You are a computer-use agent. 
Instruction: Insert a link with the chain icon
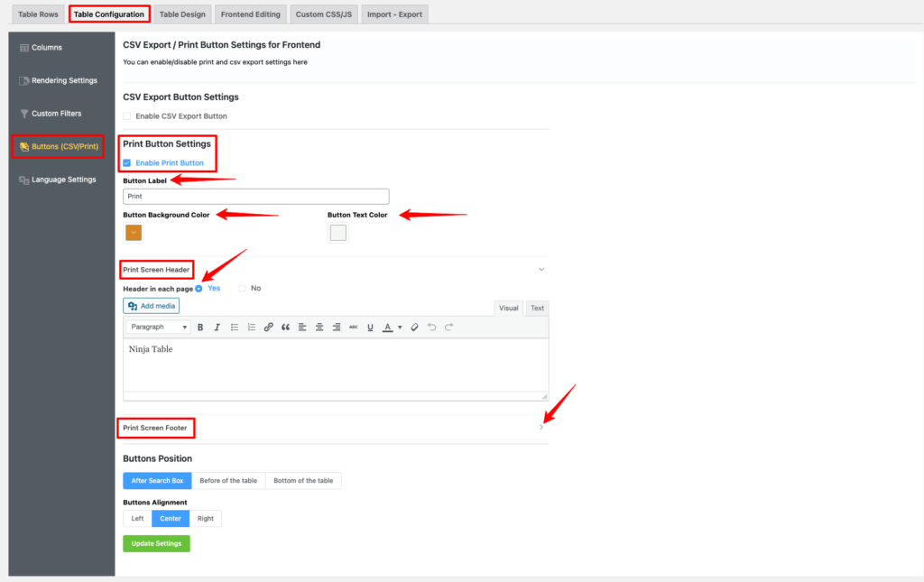268,327
